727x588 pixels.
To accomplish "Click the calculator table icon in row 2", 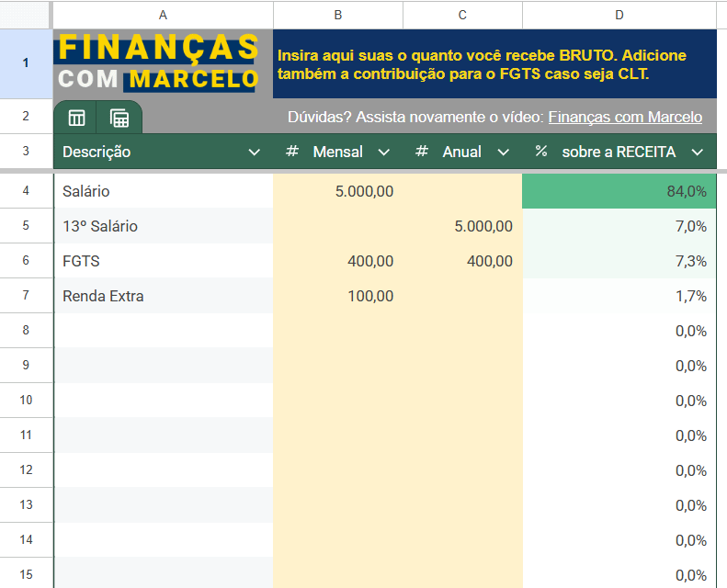I will (119, 118).
